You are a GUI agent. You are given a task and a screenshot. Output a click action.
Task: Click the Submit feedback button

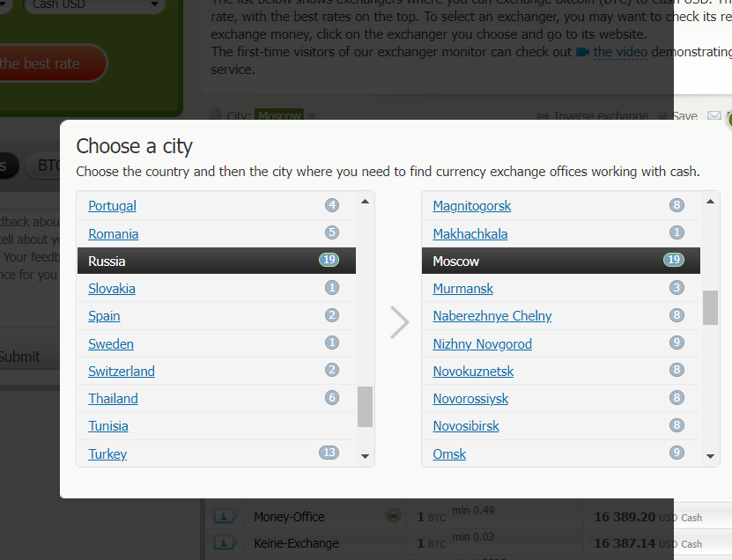[x=19, y=357]
